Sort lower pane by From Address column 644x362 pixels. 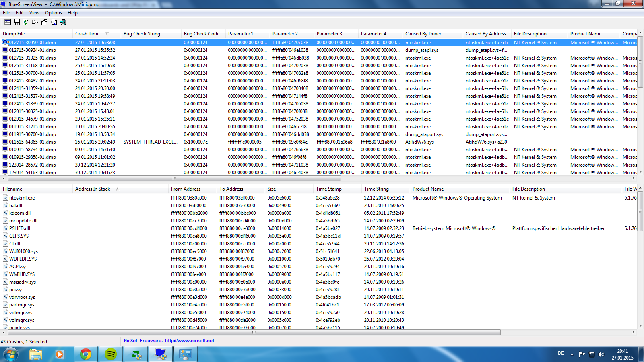192,189
